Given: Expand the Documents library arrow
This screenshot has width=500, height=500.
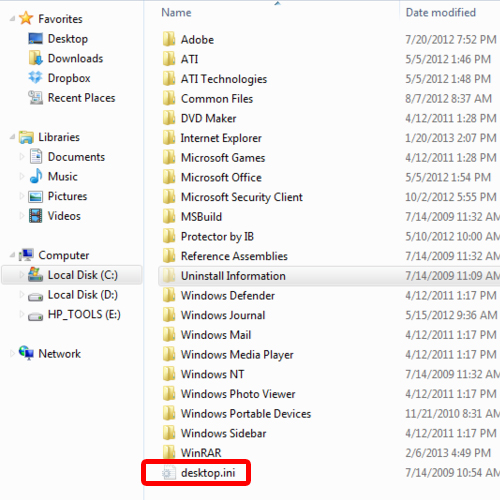Looking at the screenshot, I should [x=22, y=157].
